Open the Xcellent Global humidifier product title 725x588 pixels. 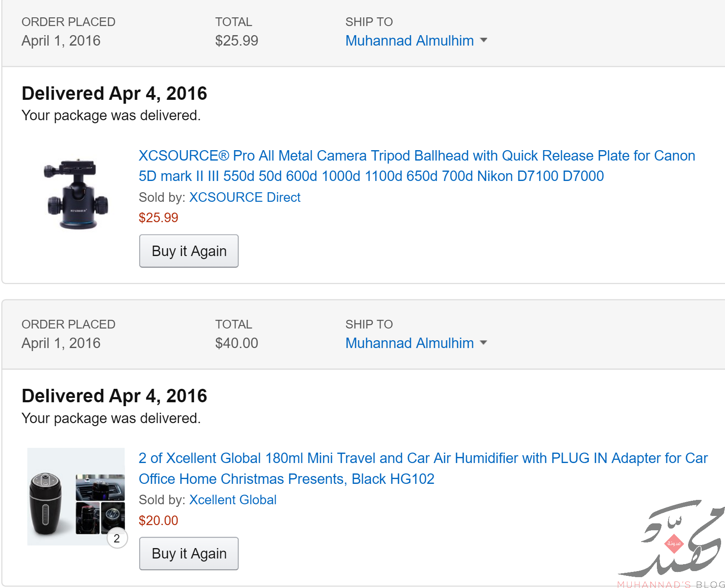pos(423,468)
